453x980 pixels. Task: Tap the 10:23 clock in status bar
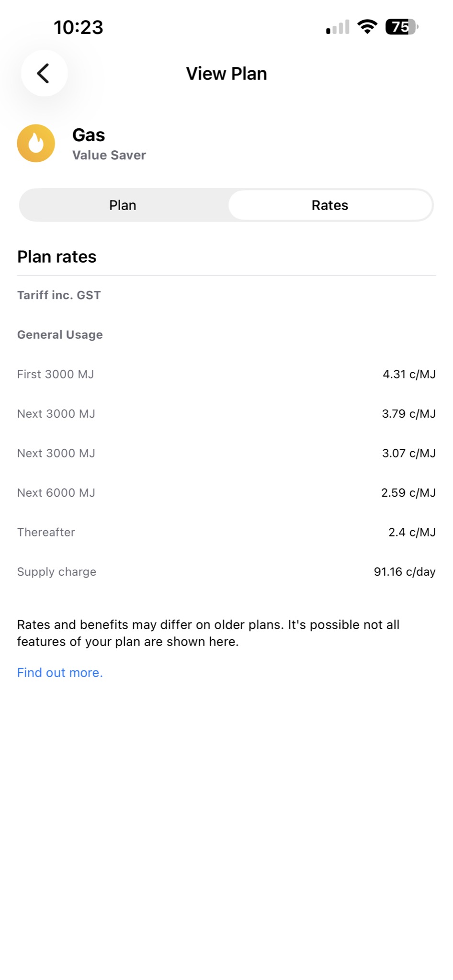[79, 27]
